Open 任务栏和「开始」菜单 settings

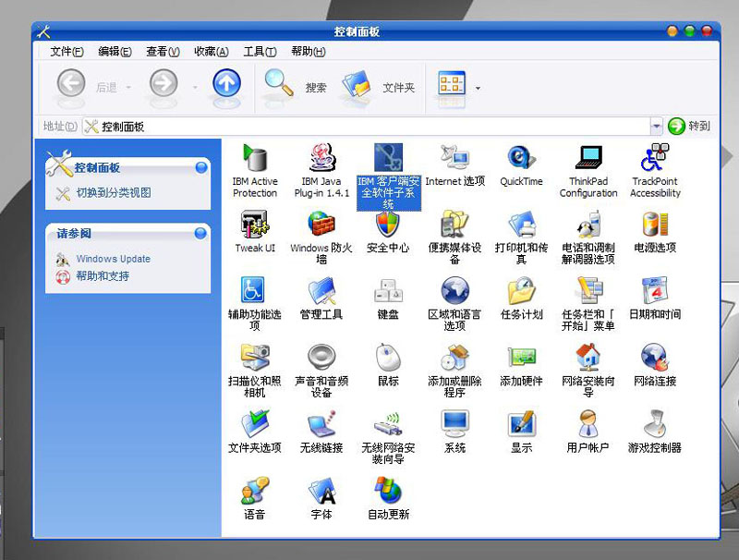click(x=588, y=304)
